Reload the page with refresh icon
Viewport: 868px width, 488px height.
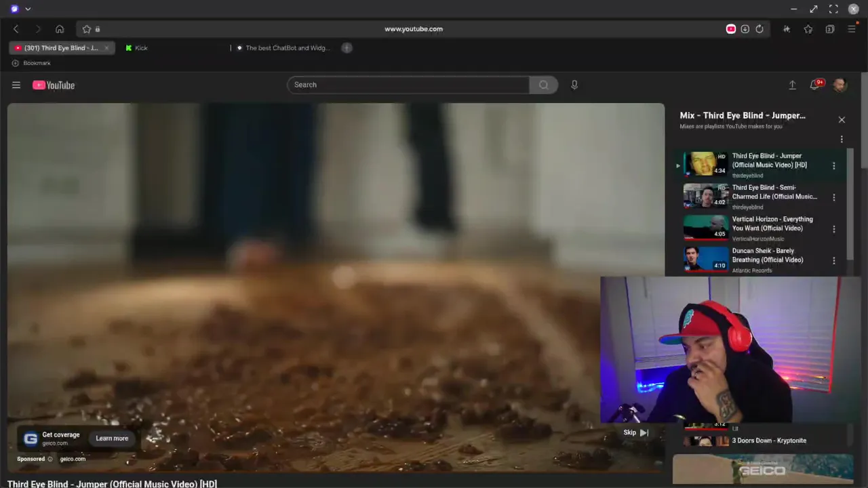pyautogui.click(x=759, y=29)
